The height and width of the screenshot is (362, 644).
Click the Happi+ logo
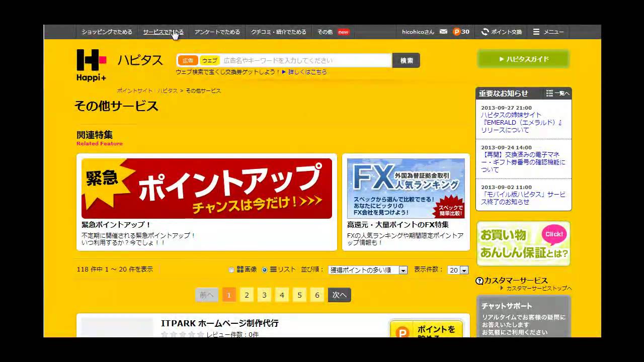coord(92,65)
